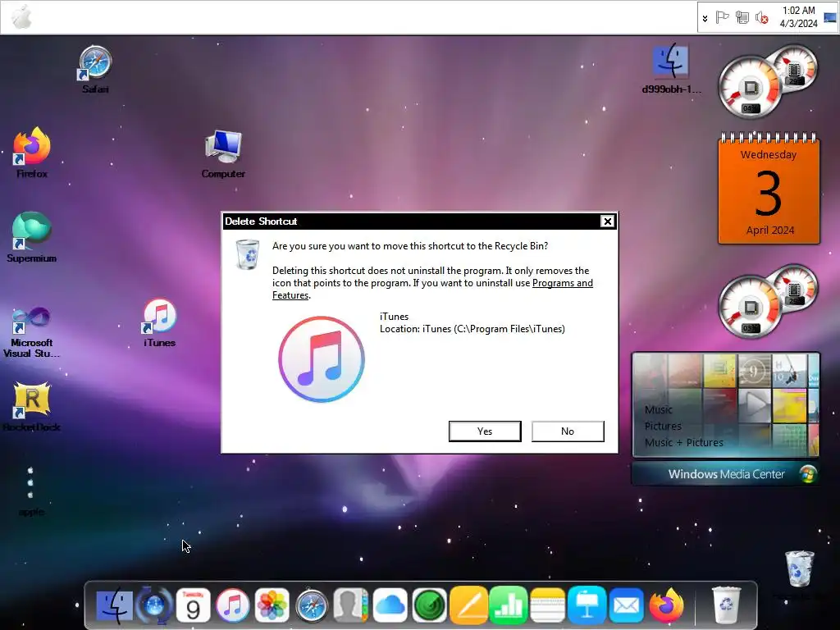840x630 pixels.
Task: Open Safari from the dock
Action: click(311, 606)
